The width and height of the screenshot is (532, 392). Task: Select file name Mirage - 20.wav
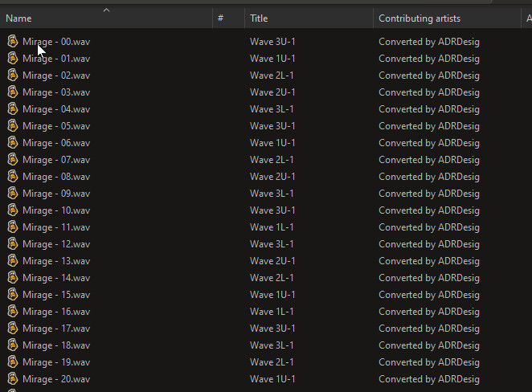click(56, 379)
